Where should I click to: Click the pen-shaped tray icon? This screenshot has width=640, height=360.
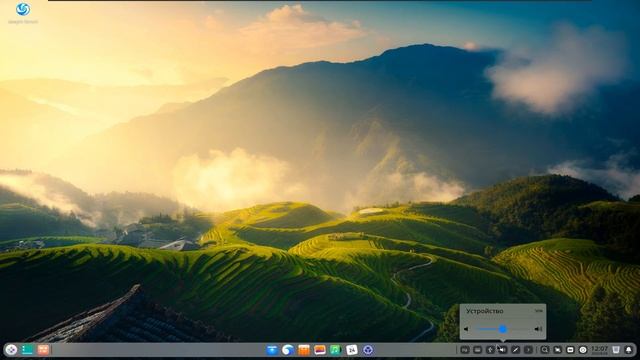[x=516, y=350]
